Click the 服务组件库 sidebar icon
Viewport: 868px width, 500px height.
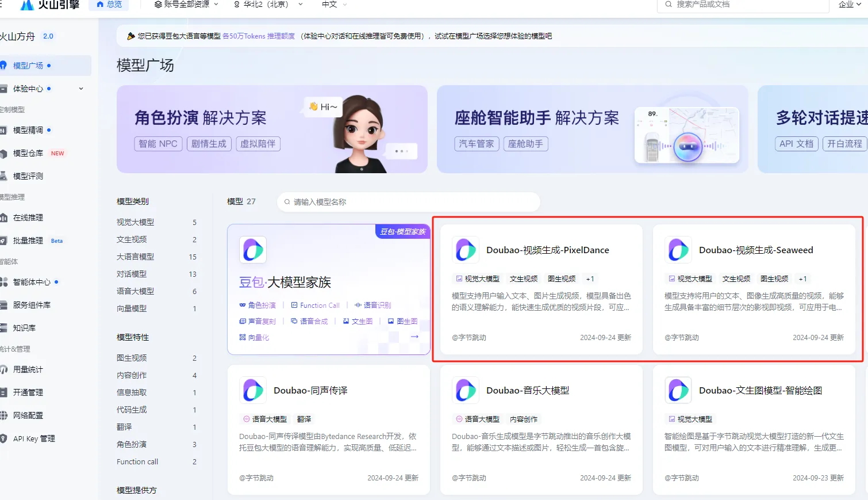pos(3,305)
